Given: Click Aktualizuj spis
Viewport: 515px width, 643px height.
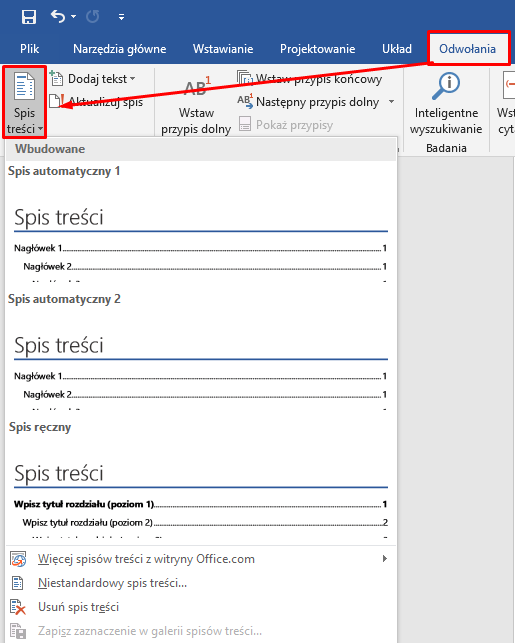Looking at the screenshot, I should tap(96, 101).
